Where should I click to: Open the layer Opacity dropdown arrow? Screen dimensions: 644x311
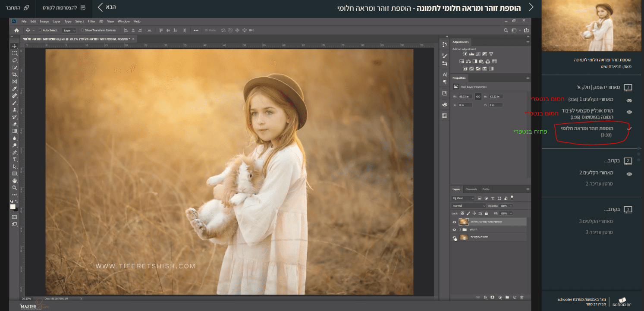point(511,206)
